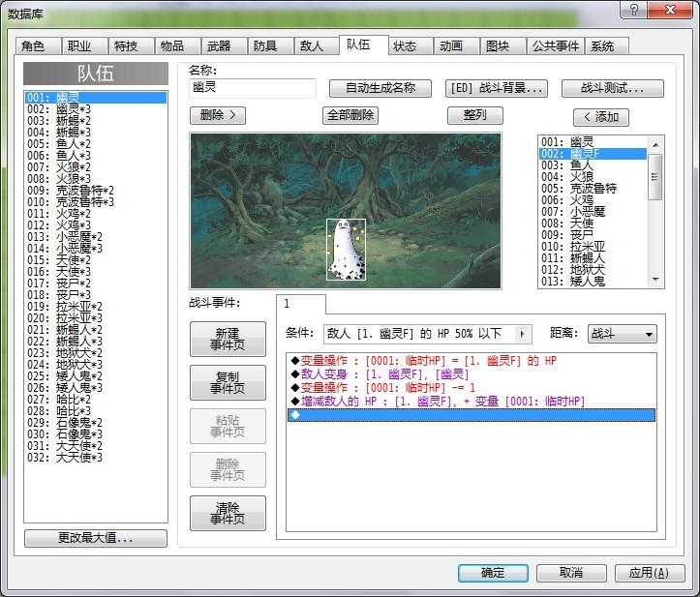Click 复制事件页 button
The height and width of the screenshot is (597, 700).
point(228,382)
